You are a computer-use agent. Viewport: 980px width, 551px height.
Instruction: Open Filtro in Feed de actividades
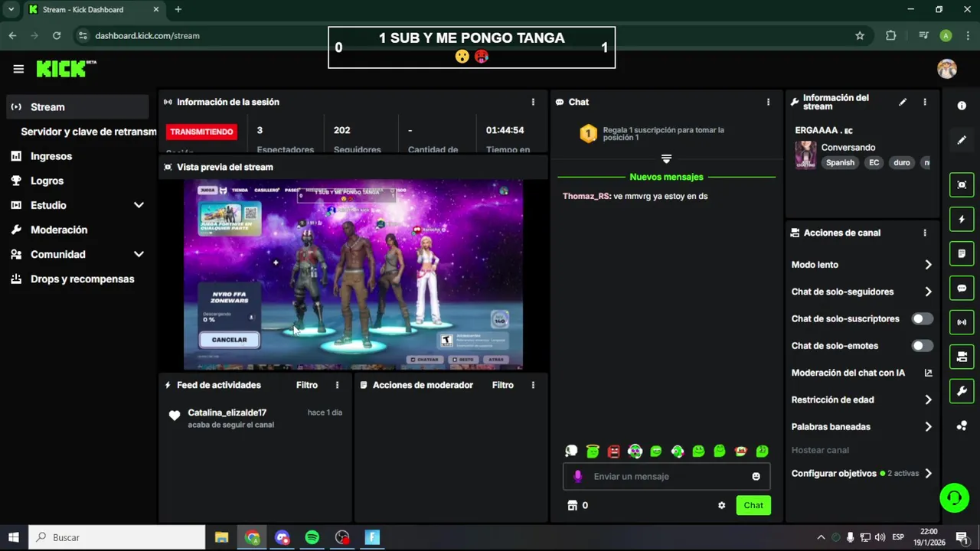(307, 385)
